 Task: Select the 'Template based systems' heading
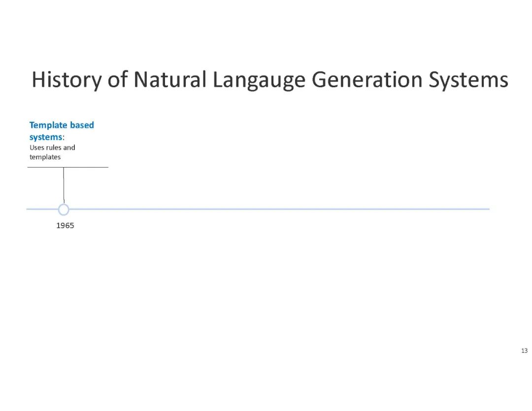62,131
